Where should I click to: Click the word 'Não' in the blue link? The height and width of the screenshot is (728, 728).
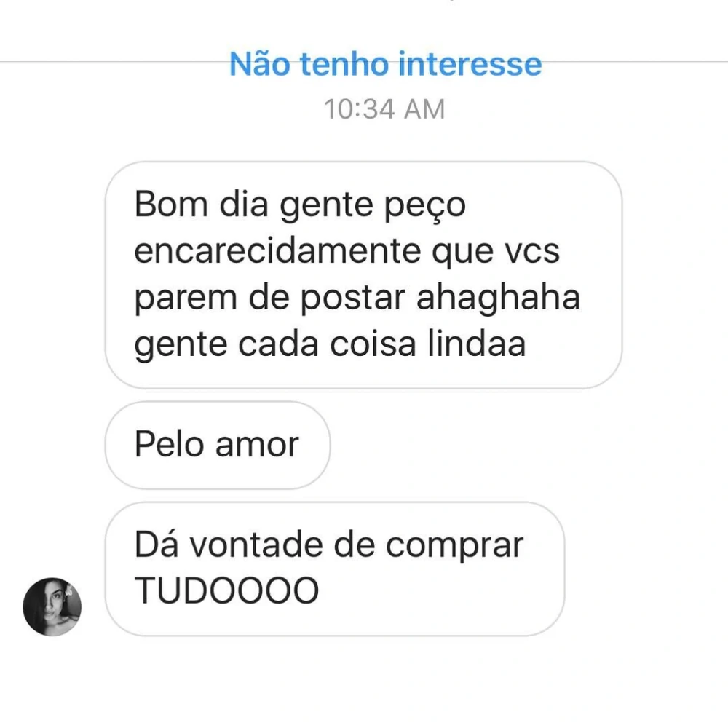pos(260,63)
